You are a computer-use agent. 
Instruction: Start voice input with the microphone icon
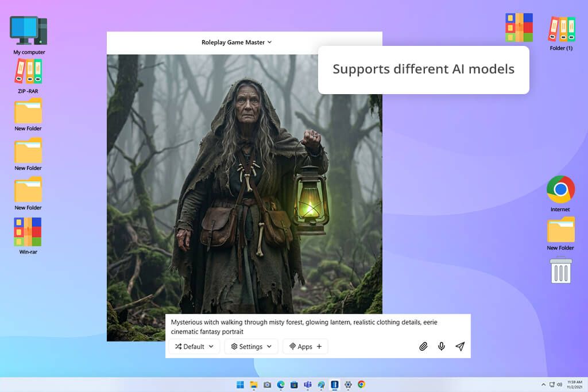coord(442,346)
